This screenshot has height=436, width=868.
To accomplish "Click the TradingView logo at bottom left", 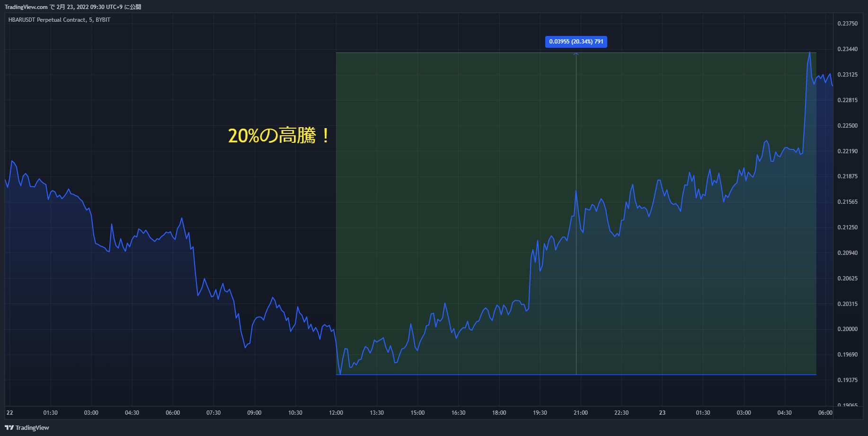I will [27, 427].
